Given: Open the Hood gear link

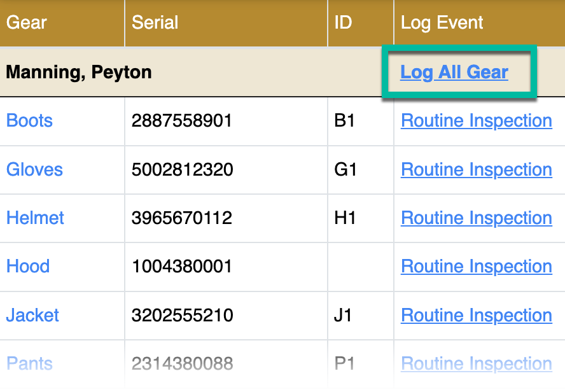Looking at the screenshot, I should coord(28,267).
